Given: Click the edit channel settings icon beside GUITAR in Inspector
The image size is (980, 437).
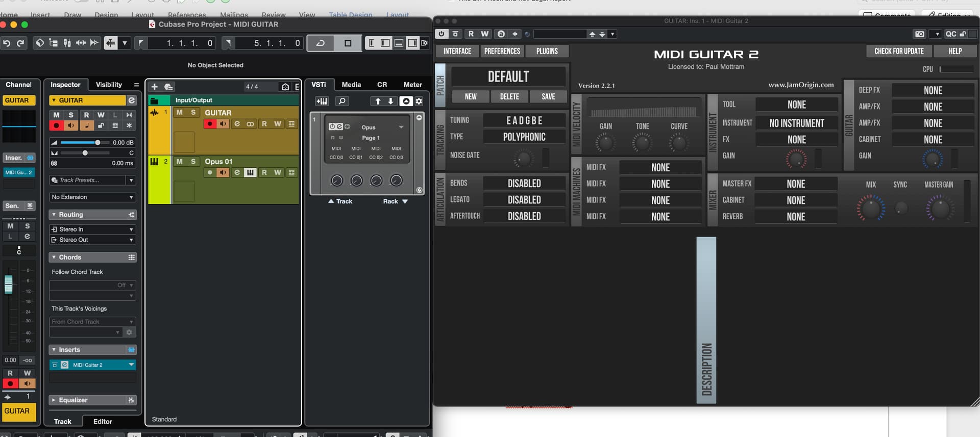Looking at the screenshot, I should [x=132, y=100].
